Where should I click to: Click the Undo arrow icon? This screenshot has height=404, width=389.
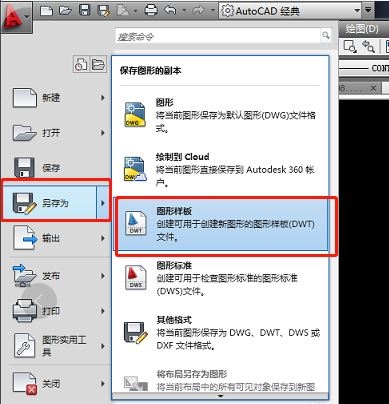click(x=170, y=10)
